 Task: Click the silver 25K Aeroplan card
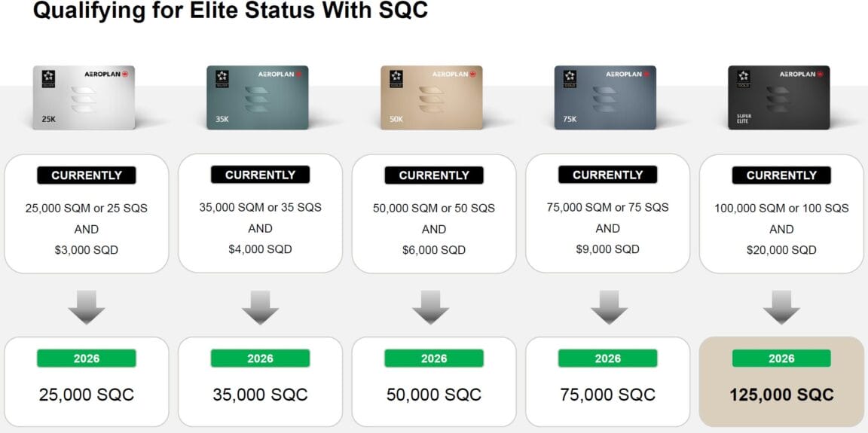(84, 98)
